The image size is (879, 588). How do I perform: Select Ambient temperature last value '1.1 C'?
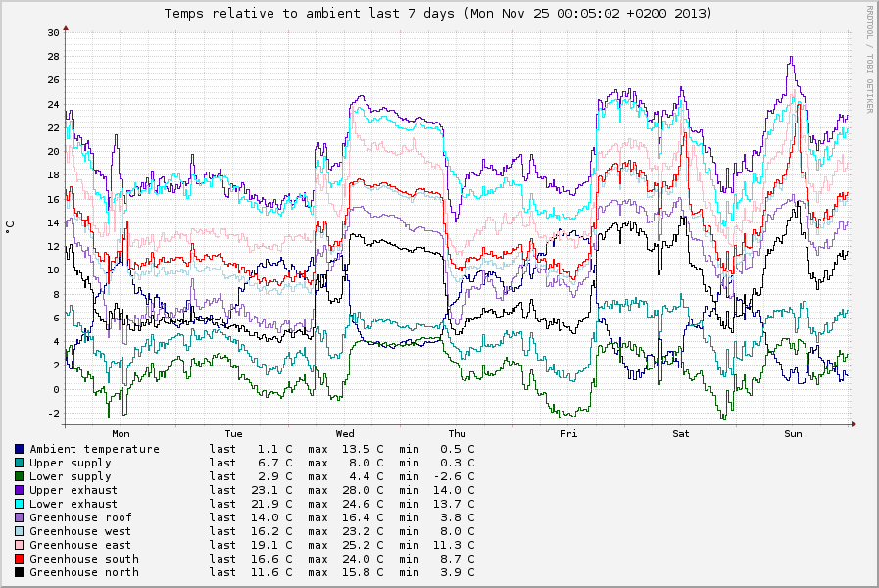274,449
